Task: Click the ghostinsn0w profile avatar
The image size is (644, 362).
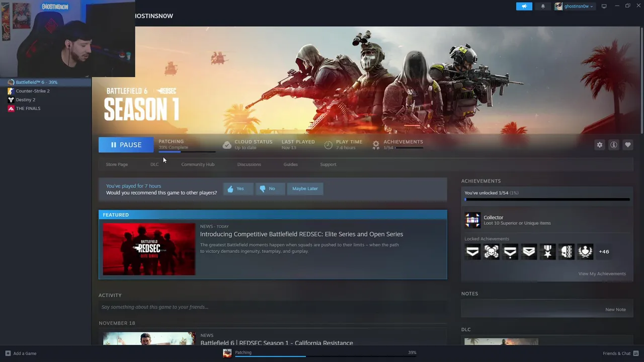Action: click(x=558, y=6)
